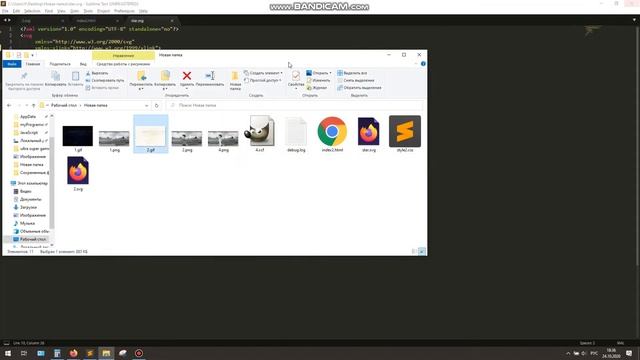The height and width of the screenshot is (360, 640).
Task: Select the 1.gif thumbnail
Action: tap(78, 136)
